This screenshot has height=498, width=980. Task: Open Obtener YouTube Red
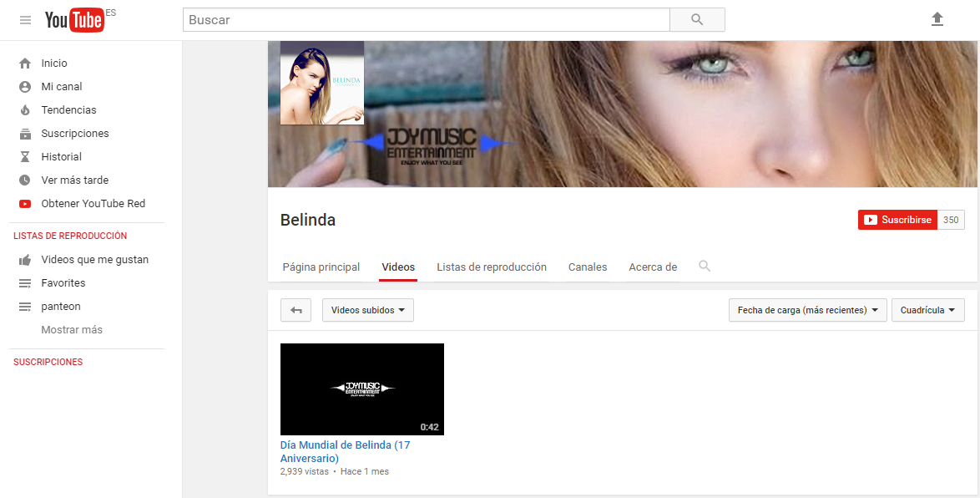pos(93,204)
